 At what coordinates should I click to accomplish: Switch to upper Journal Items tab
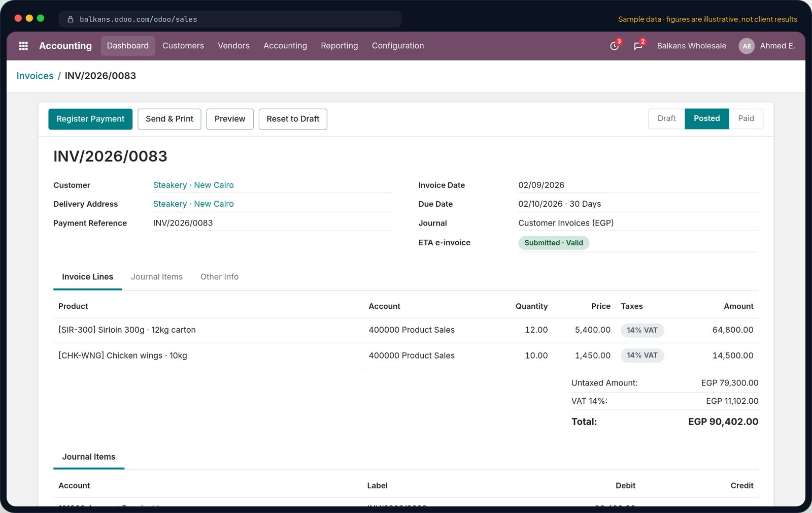pos(157,277)
